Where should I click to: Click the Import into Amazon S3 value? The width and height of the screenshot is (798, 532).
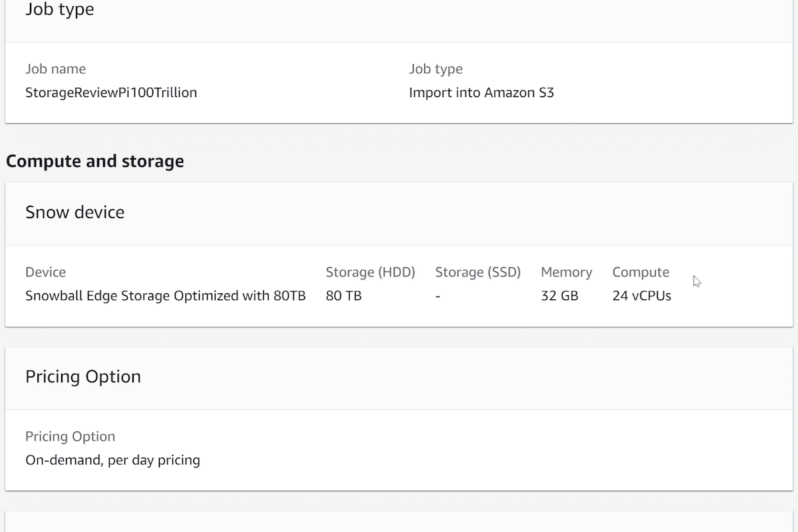click(x=481, y=92)
